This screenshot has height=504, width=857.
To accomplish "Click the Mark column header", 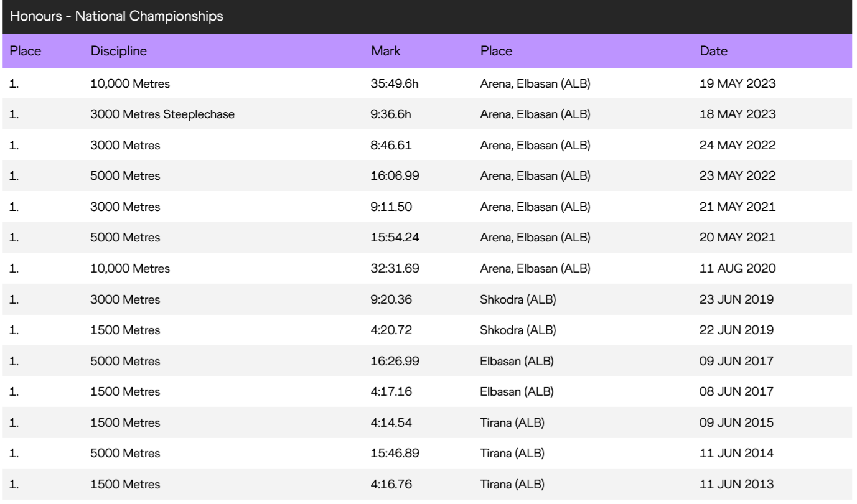I will click(x=386, y=51).
